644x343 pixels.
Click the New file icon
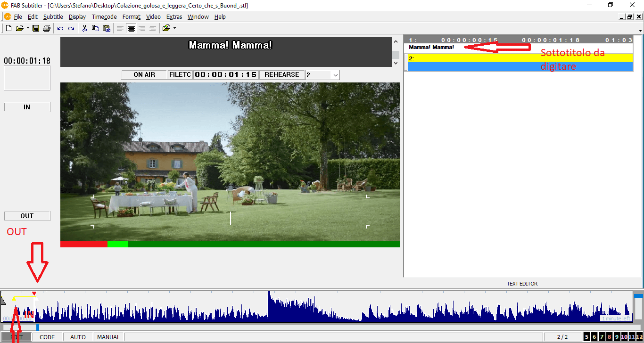click(x=8, y=28)
